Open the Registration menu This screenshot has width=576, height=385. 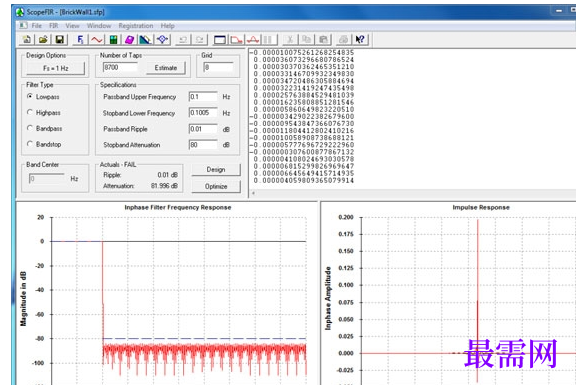click(136, 26)
